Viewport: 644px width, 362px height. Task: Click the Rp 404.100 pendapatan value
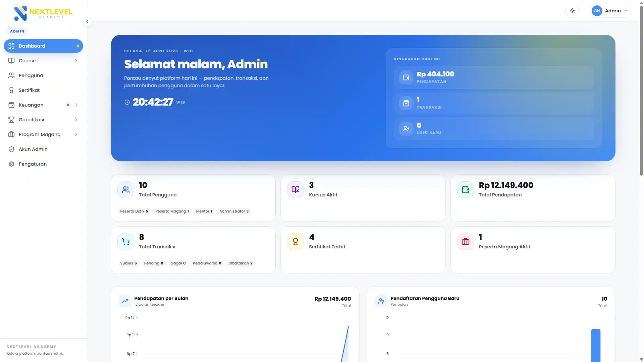point(435,74)
